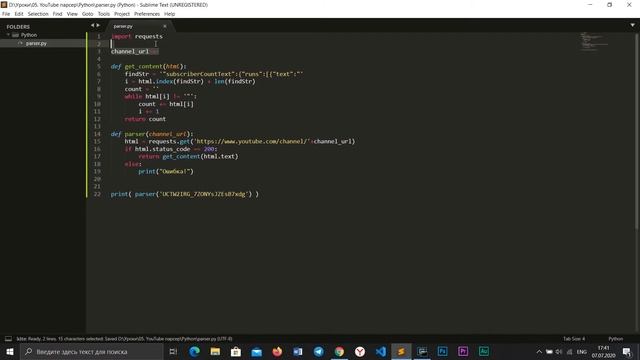Click line number 22 in gutter
The height and width of the screenshot is (360, 640).
(97, 194)
